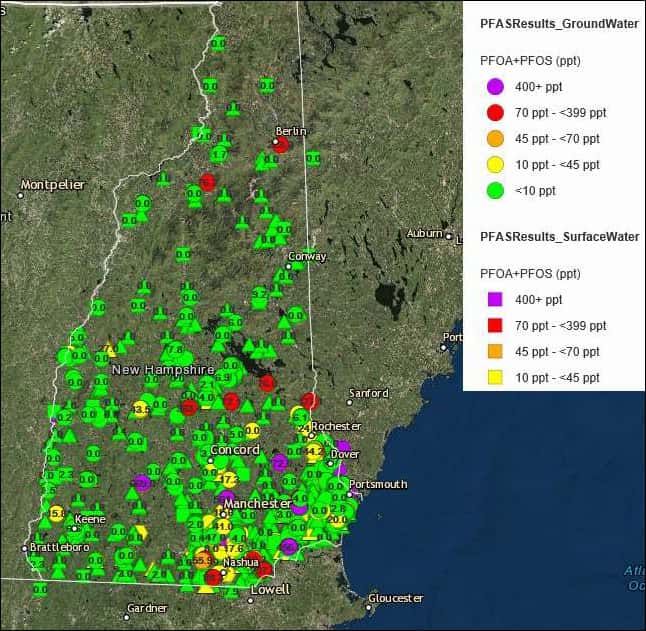Click the yellow circle groundwater 10-45 ppt swatch

pyautogui.click(x=495, y=165)
